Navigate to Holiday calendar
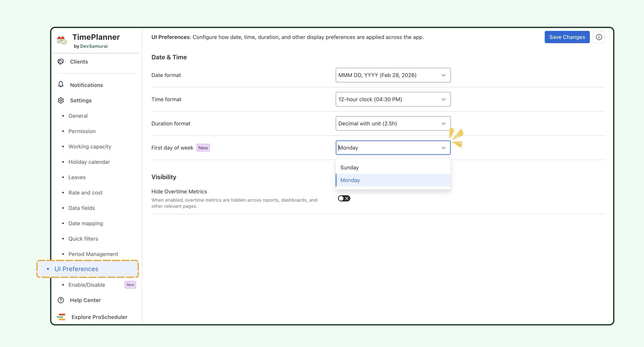Screen dimensions: 644x347 coord(89,162)
